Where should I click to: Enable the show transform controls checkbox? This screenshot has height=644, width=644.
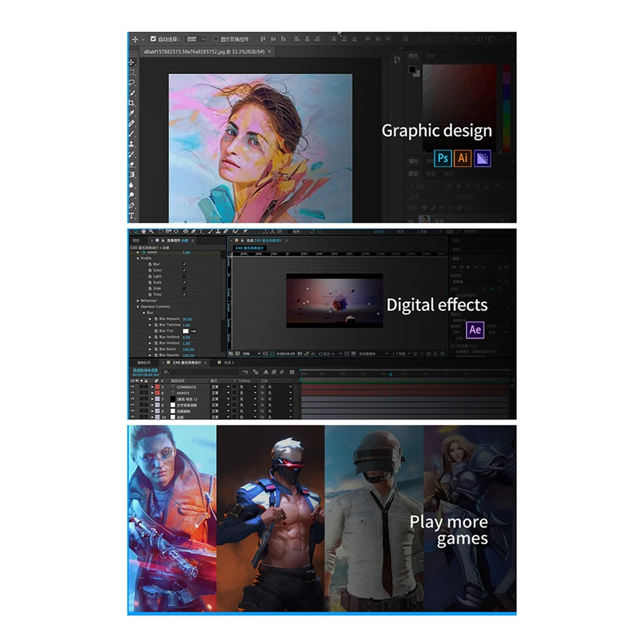[215, 39]
